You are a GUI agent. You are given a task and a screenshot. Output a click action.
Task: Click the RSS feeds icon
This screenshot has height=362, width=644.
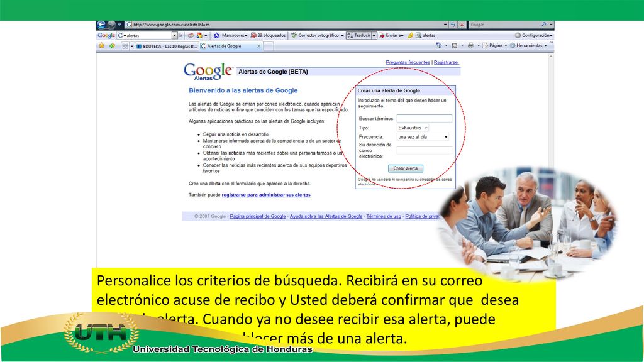coord(455,45)
